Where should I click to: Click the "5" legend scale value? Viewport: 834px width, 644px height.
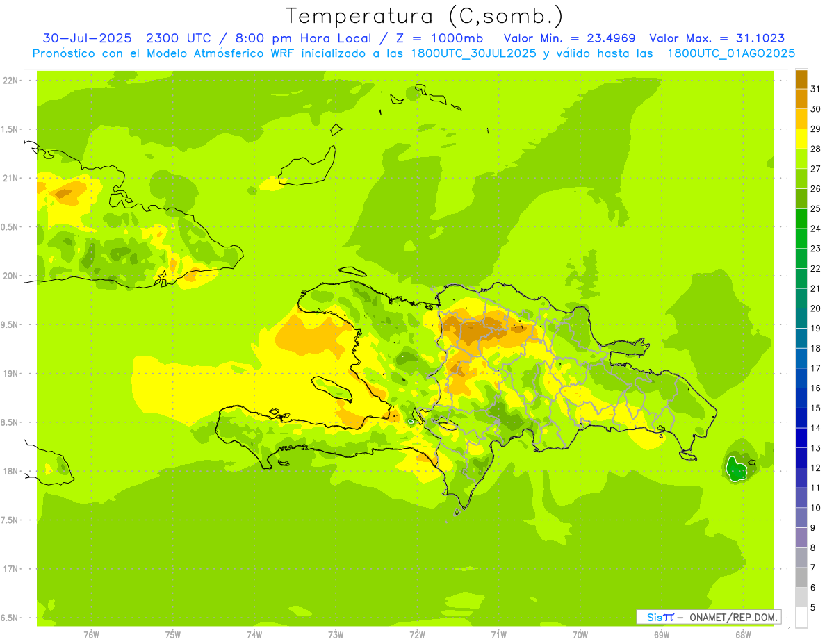pos(813,608)
